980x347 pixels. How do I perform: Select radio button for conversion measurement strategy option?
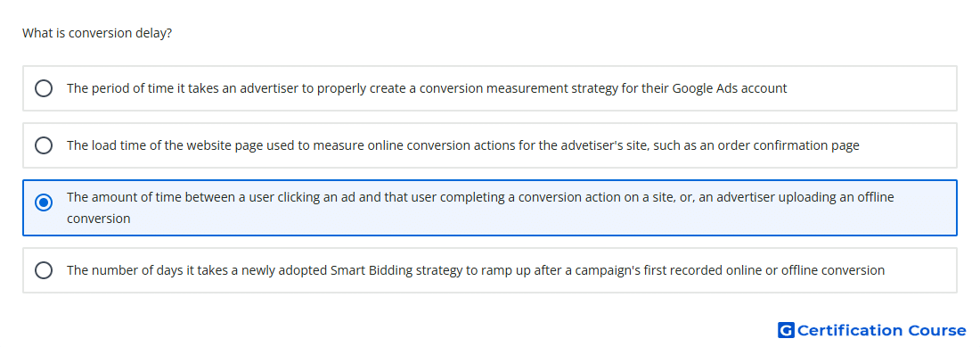point(44,88)
